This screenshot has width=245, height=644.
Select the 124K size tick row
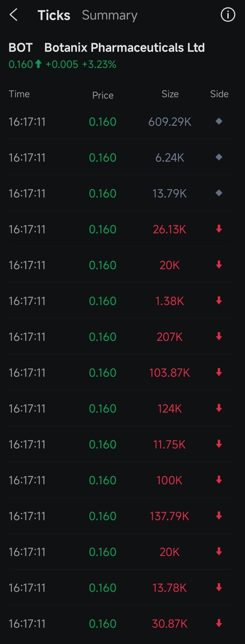(x=121, y=408)
